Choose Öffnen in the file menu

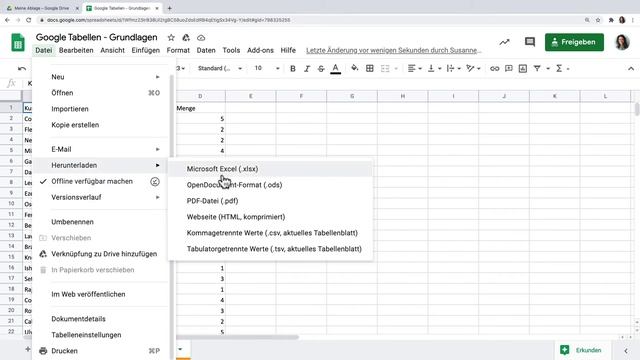100,93
